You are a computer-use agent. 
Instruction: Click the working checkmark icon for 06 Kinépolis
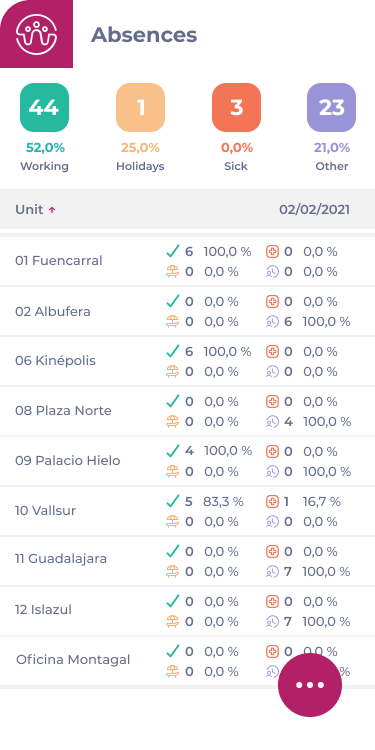coord(173,351)
